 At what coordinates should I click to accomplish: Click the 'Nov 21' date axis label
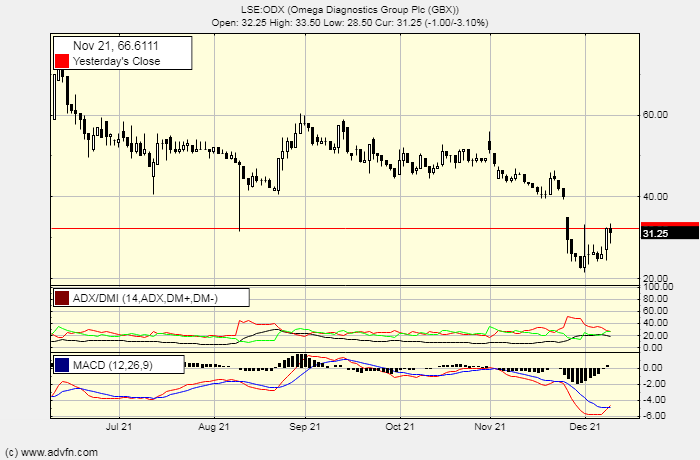(490, 427)
